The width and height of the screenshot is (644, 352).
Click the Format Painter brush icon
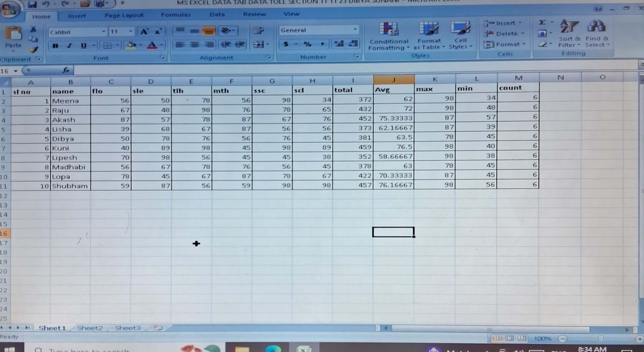point(34,50)
